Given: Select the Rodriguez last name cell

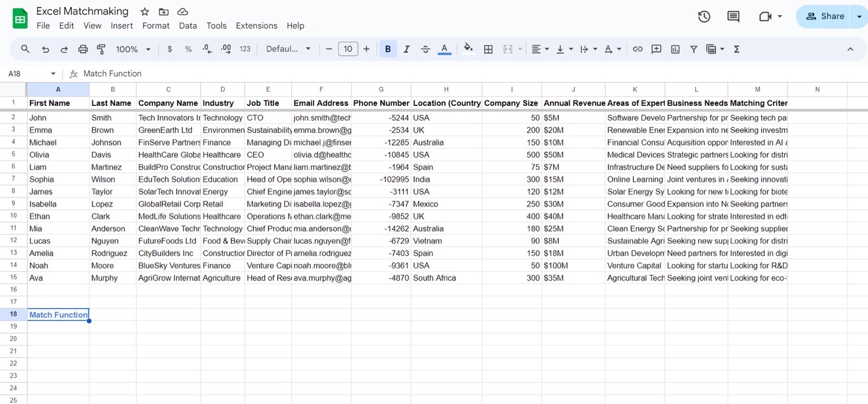Looking at the screenshot, I should click(113, 254).
